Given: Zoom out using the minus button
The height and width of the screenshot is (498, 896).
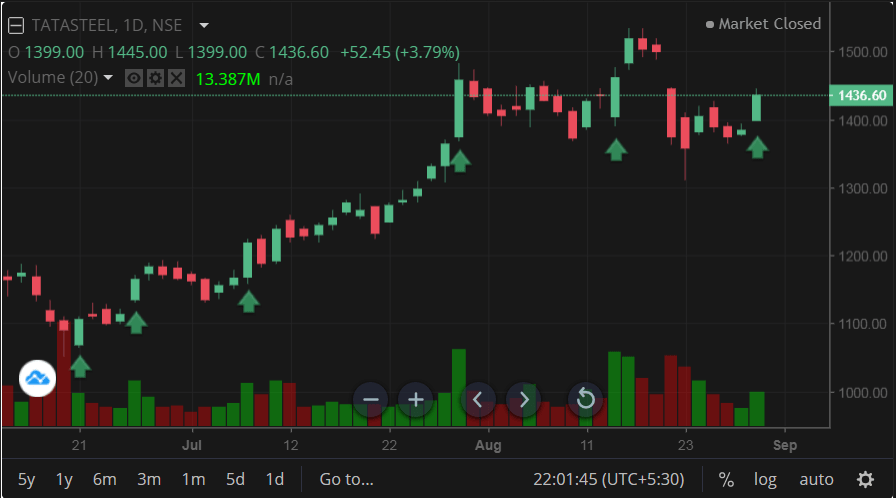Looking at the screenshot, I should (371, 400).
